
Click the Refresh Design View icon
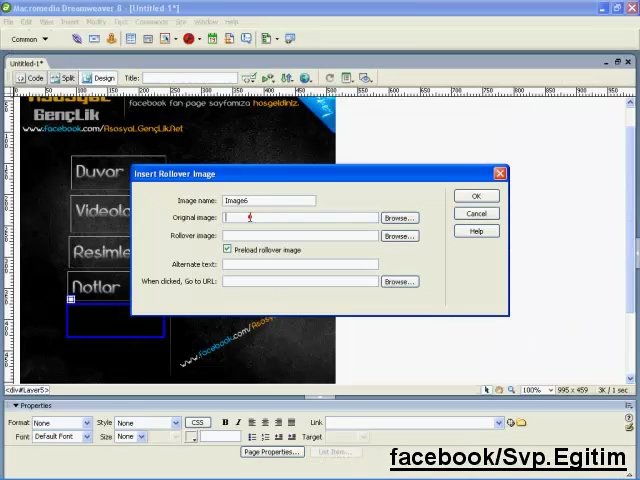[329, 78]
